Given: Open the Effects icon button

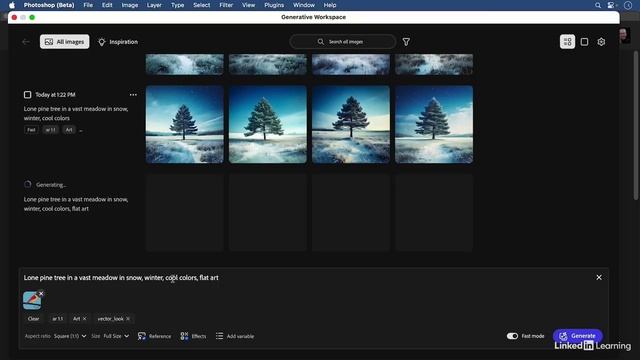Looking at the screenshot, I should [184, 336].
